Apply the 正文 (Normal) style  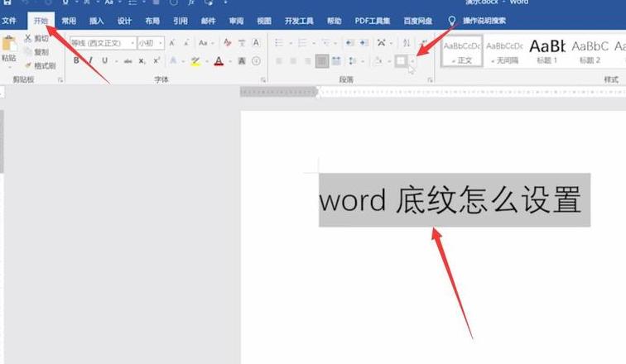tap(462, 51)
